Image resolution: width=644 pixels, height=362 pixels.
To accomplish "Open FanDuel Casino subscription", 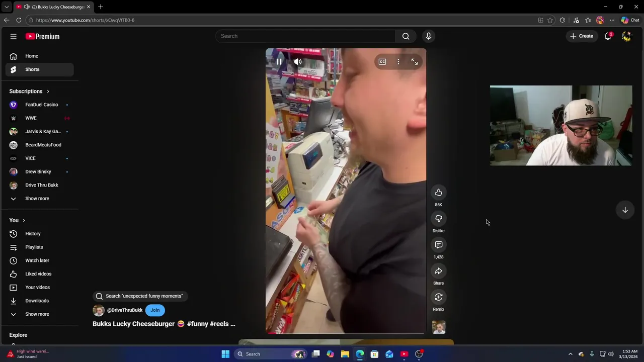I will click(x=39, y=105).
